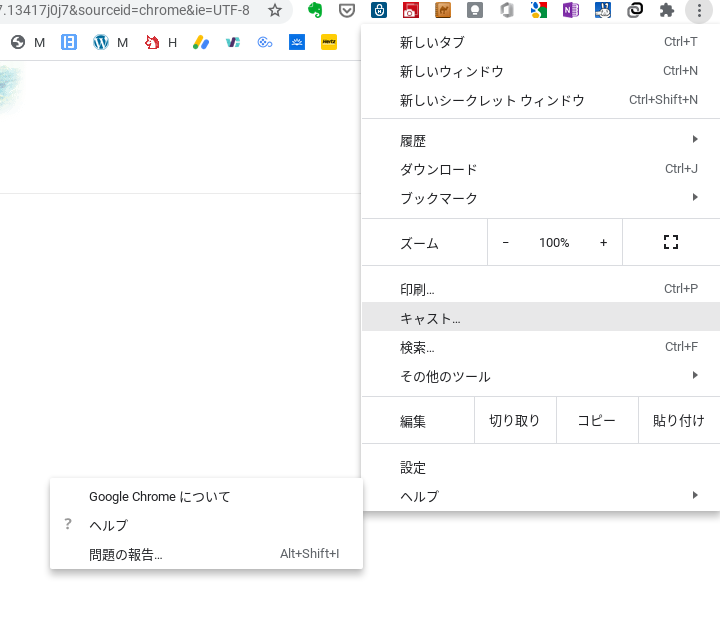720x625 pixels.
Task: Decrease zoom with minus button
Action: tap(506, 242)
